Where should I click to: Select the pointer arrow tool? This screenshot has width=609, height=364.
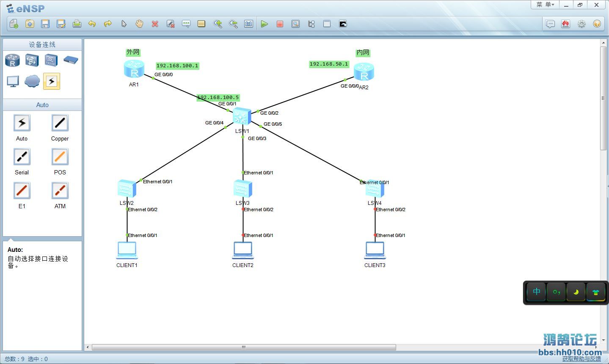pyautogui.click(x=124, y=24)
